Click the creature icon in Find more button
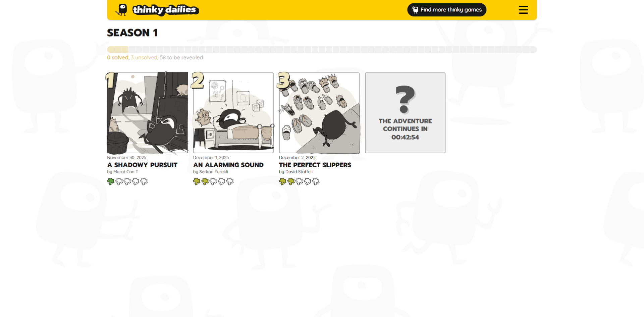Viewport: 644px width, 317px height. 415,10
